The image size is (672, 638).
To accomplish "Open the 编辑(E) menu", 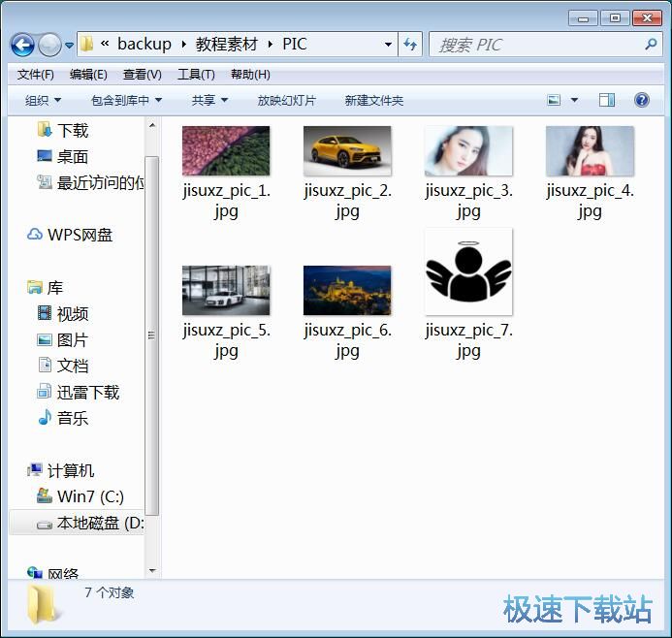I will coord(88,75).
